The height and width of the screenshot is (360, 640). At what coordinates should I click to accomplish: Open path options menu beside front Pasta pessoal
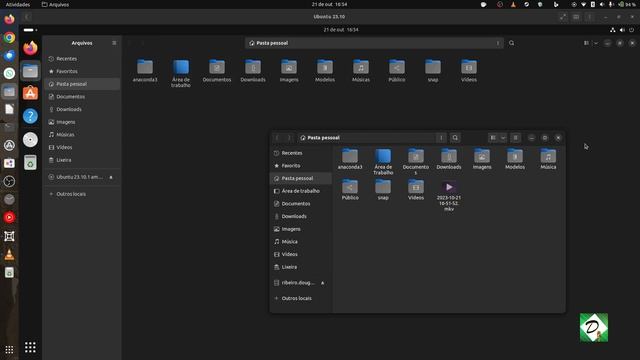(x=441, y=138)
